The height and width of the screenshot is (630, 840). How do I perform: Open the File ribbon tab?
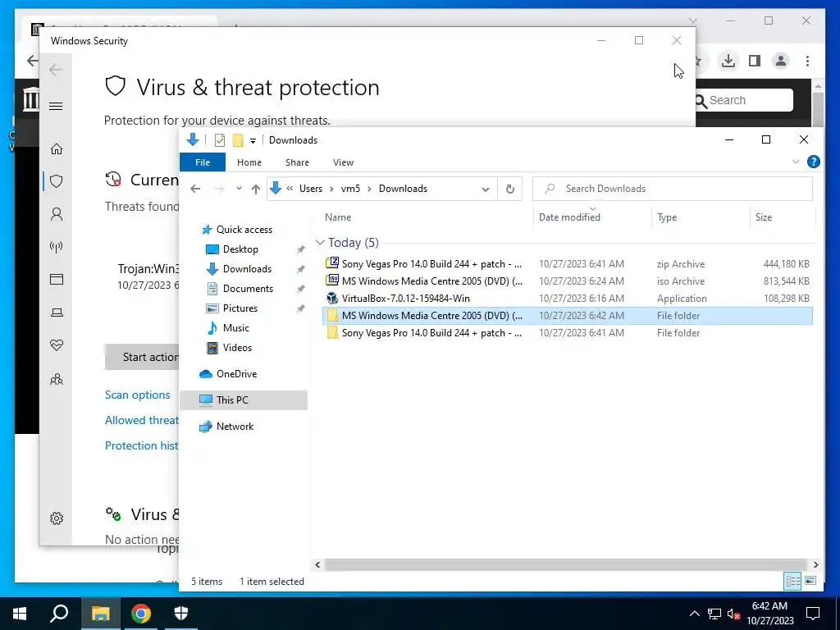[203, 162]
